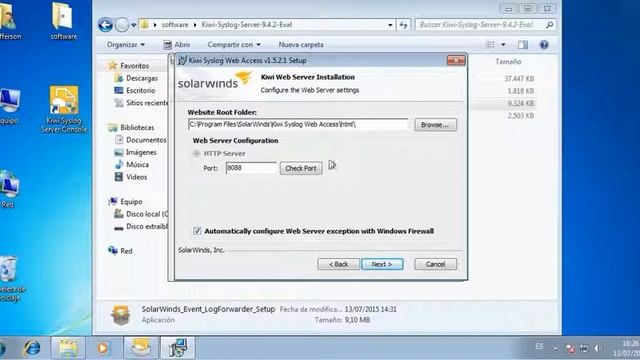Open Vídeos library
This screenshot has height=360, width=640.
136,177
